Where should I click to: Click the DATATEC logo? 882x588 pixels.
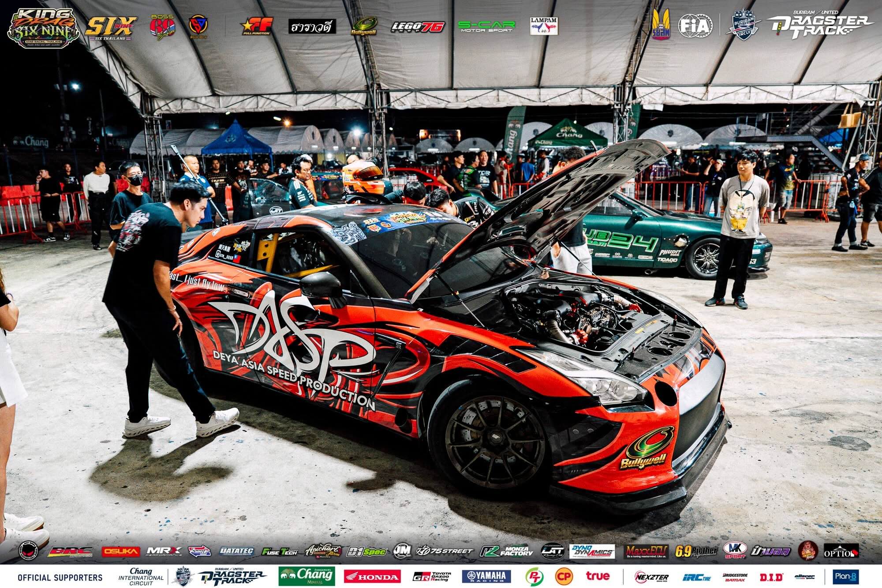(x=237, y=551)
